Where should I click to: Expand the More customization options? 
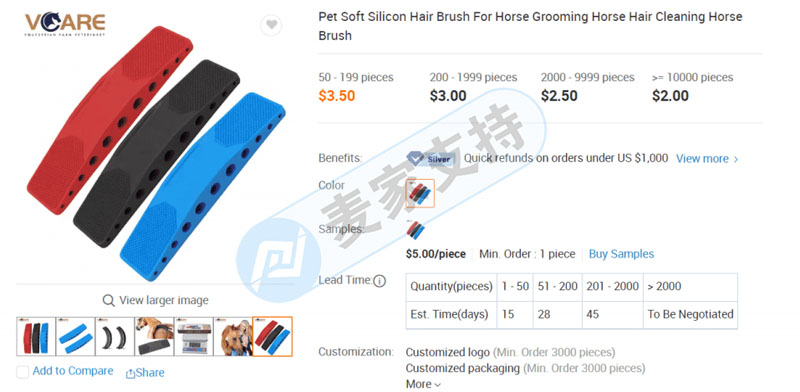[423, 384]
